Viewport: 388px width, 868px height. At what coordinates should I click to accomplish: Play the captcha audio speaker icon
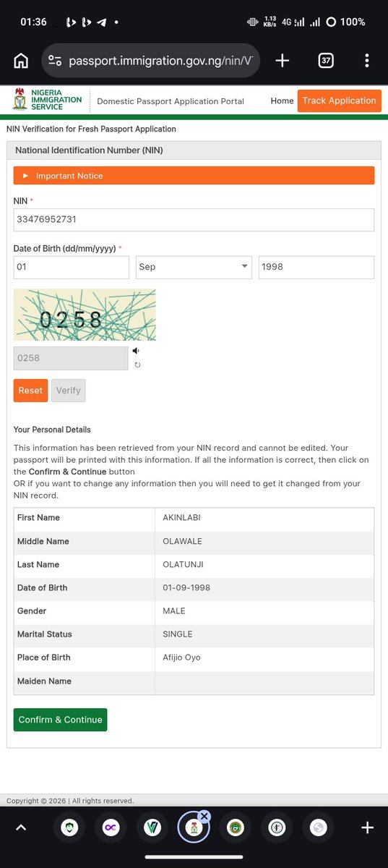pyautogui.click(x=136, y=351)
